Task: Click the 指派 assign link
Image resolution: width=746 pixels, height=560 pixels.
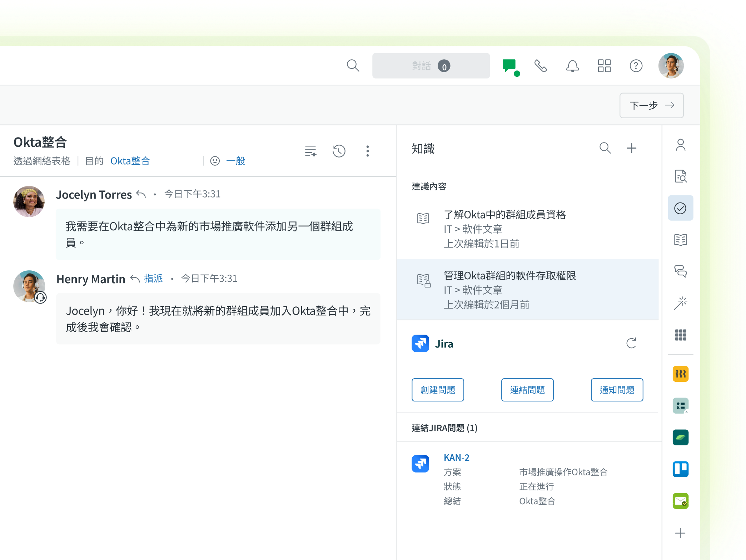Action: pos(153,279)
